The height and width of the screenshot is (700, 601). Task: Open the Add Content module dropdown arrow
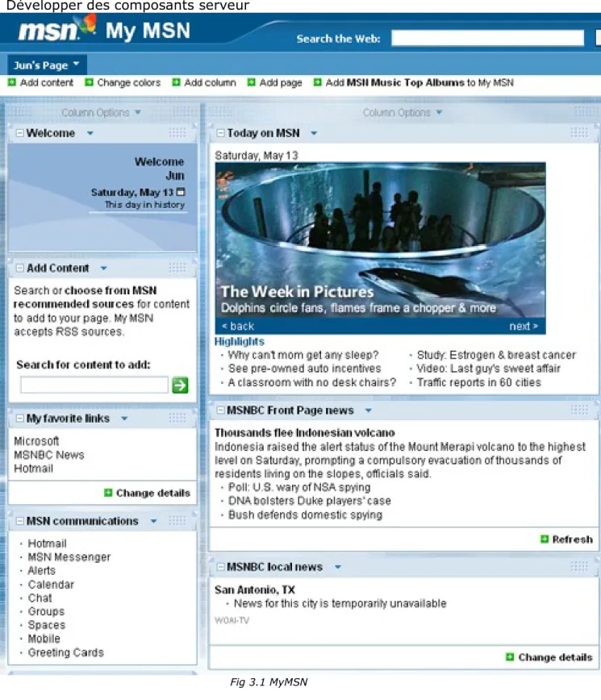(x=103, y=269)
